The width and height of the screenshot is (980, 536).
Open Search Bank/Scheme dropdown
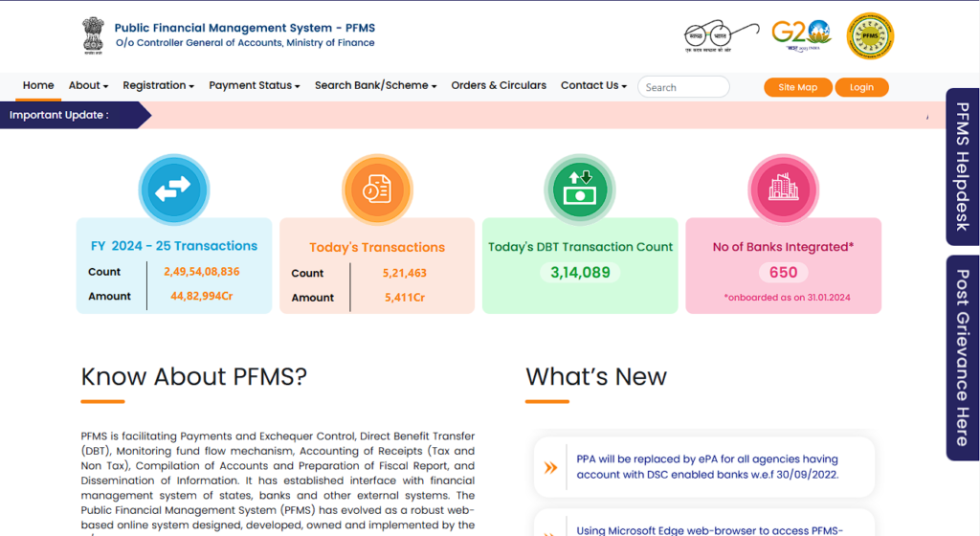[375, 85]
